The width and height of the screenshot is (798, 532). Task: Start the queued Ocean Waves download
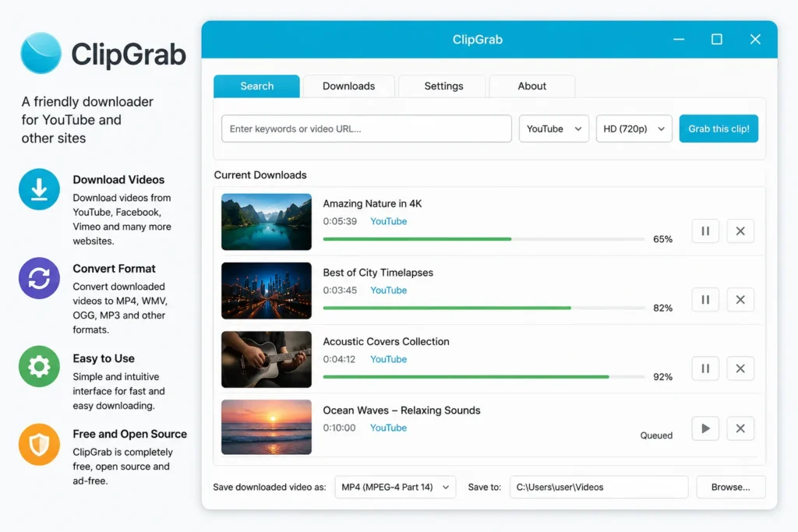(705, 428)
